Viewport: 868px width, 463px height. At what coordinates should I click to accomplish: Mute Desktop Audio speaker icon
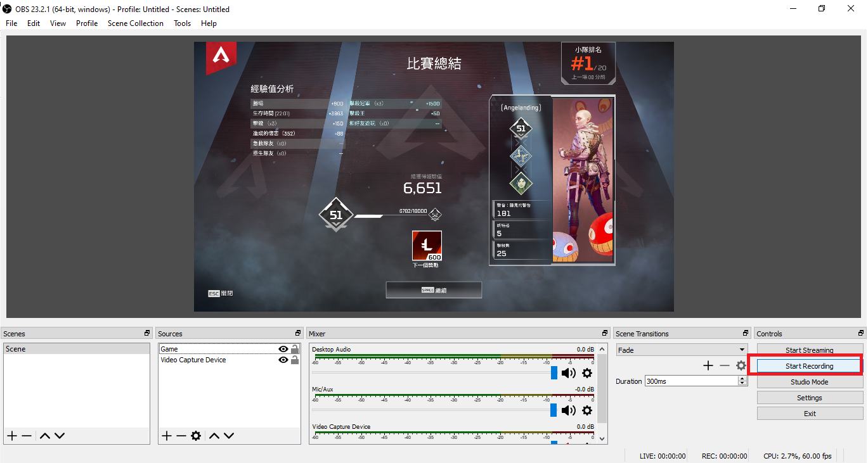(569, 373)
